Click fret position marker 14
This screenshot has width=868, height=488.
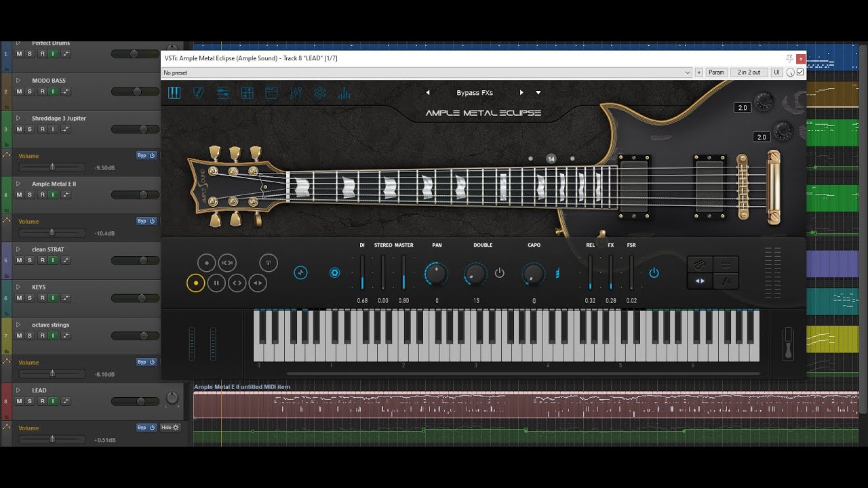(x=551, y=159)
